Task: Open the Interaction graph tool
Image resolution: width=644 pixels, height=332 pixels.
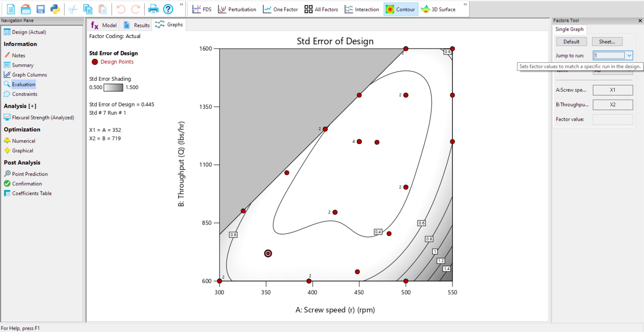Action: pyautogui.click(x=362, y=9)
